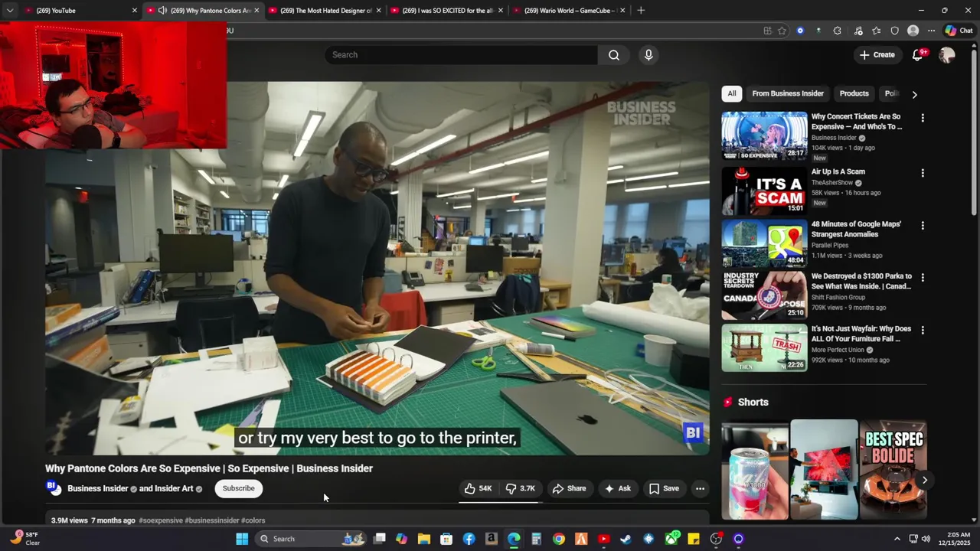Open It's A Scam video thumbnail

[x=764, y=191]
